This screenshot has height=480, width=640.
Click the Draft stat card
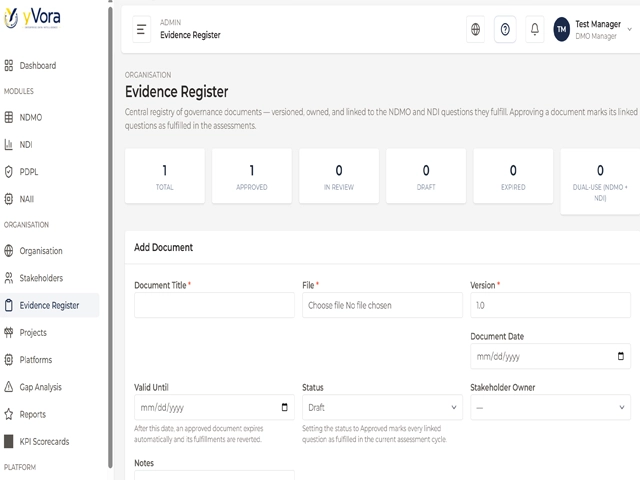click(426, 176)
